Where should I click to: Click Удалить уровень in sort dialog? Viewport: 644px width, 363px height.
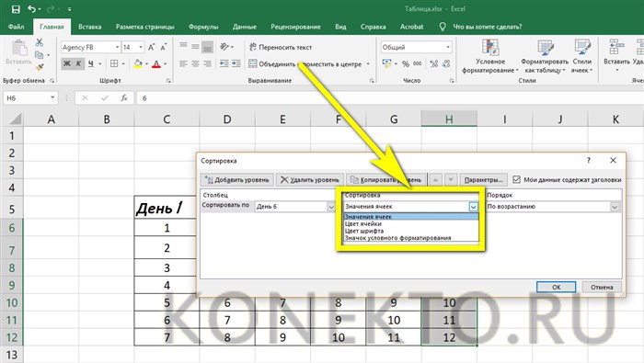pyautogui.click(x=310, y=179)
